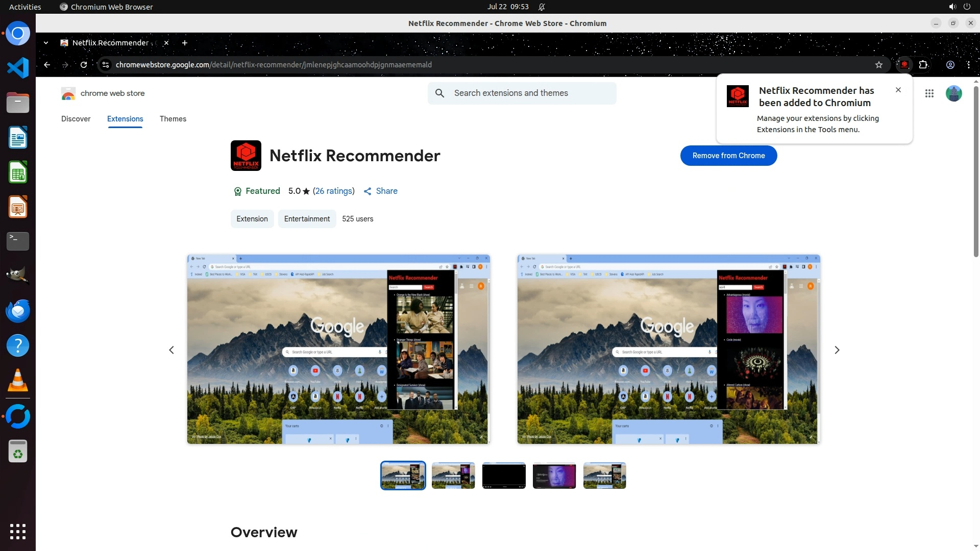Click the Share icon link
This screenshot has height=551, width=980.
(380, 191)
